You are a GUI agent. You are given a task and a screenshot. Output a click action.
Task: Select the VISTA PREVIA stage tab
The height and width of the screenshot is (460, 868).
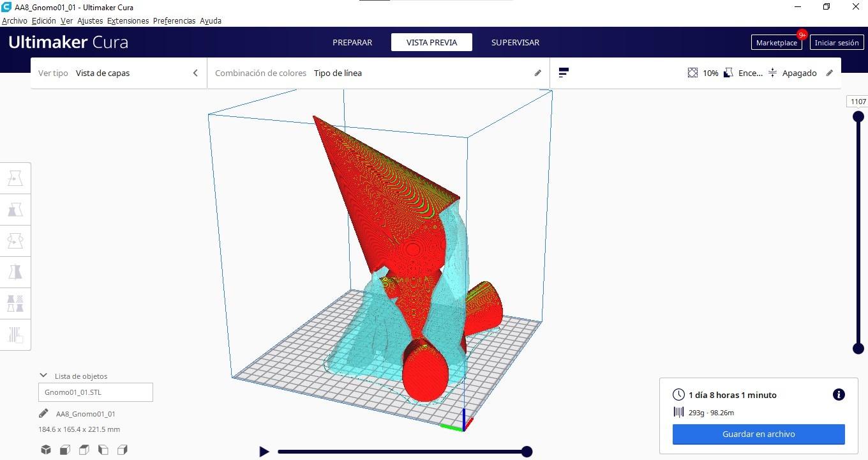pos(432,42)
